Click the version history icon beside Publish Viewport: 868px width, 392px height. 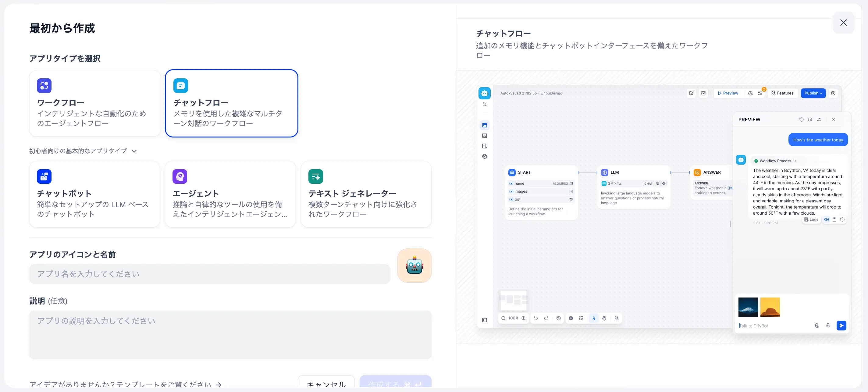click(x=833, y=93)
